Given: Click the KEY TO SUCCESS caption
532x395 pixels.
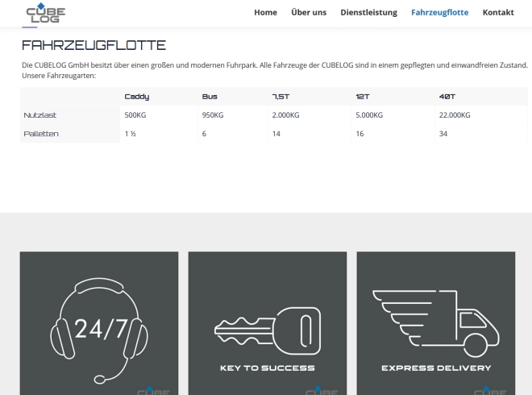Looking at the screenshot, I should [x=268, y=368].
